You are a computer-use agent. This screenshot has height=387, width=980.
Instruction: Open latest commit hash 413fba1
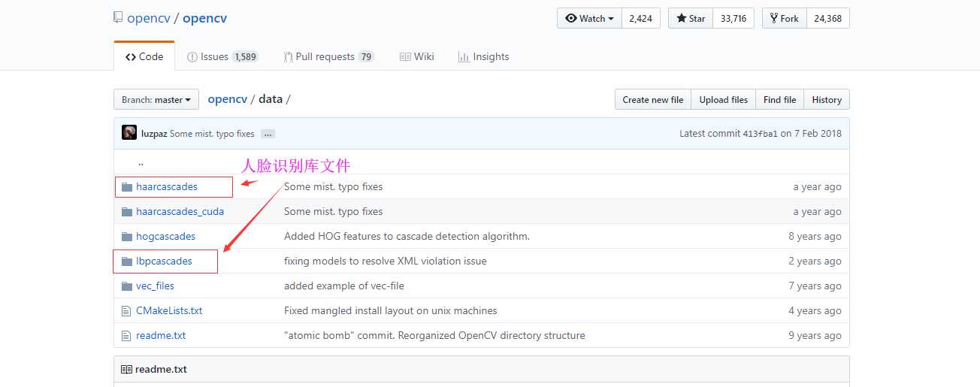pyautogui.click(x=760, y=134)
